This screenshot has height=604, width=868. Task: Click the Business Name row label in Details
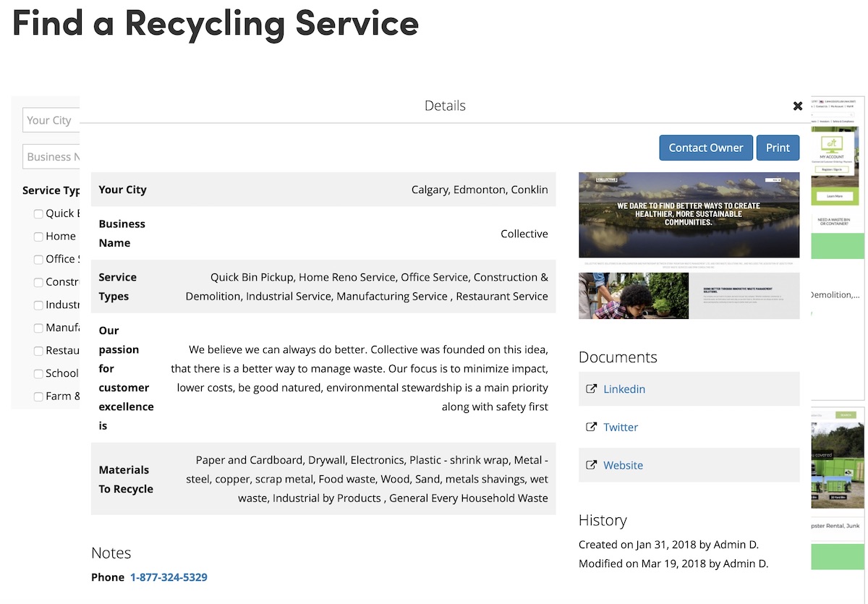(x=122, y=234)
